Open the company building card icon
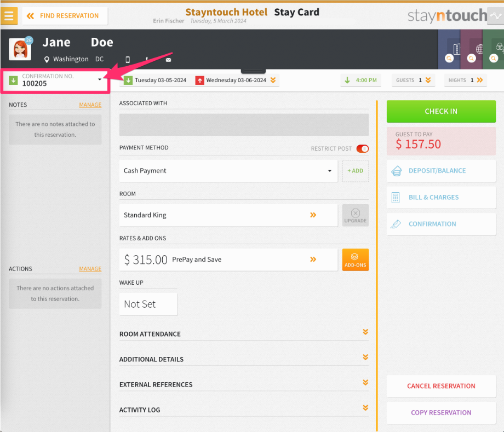Screen dimensions: 504x432 pos(456,49)
